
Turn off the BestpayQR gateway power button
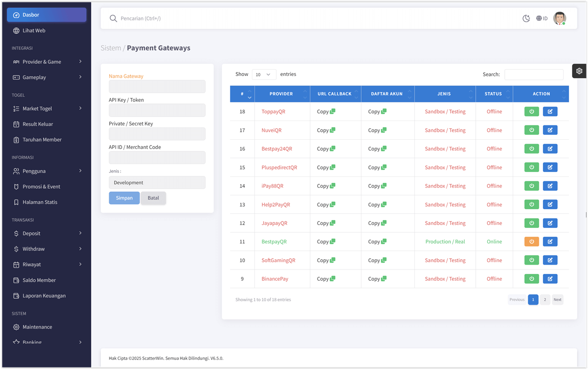tap(532, 242)
